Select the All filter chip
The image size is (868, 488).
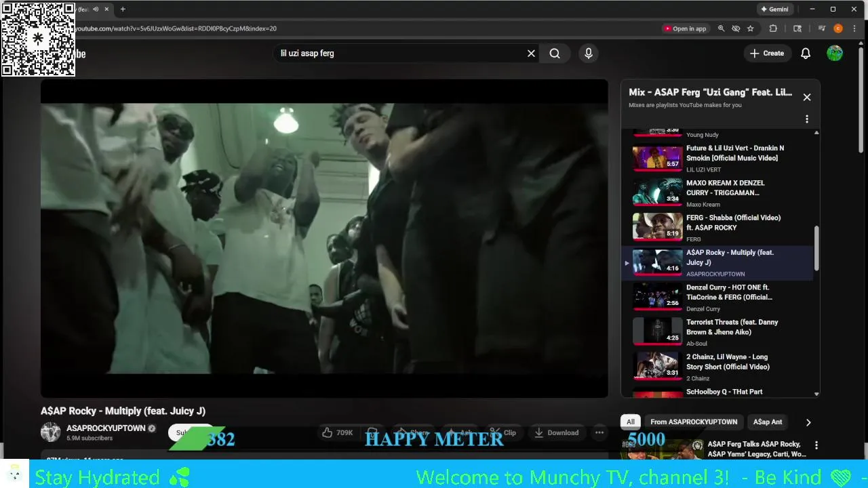click(x=631, y=422)
